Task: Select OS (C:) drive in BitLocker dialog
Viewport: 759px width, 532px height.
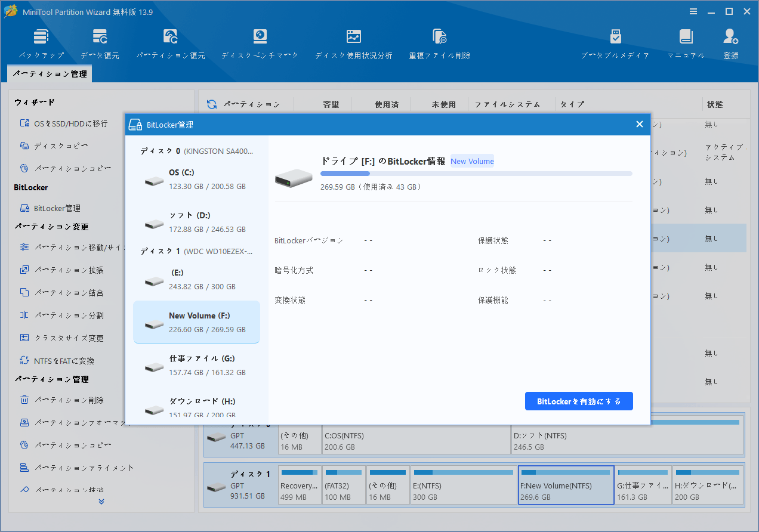Action: 196,179
